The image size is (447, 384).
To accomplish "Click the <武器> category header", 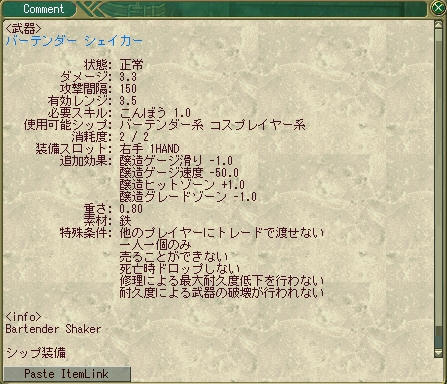I will coord(23,29).
